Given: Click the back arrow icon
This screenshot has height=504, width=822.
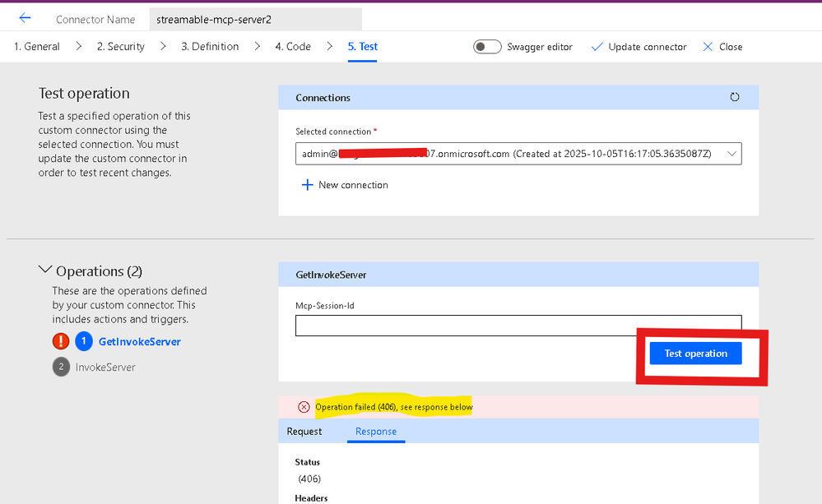Looking at the screenshot, I should pos(25,18).
